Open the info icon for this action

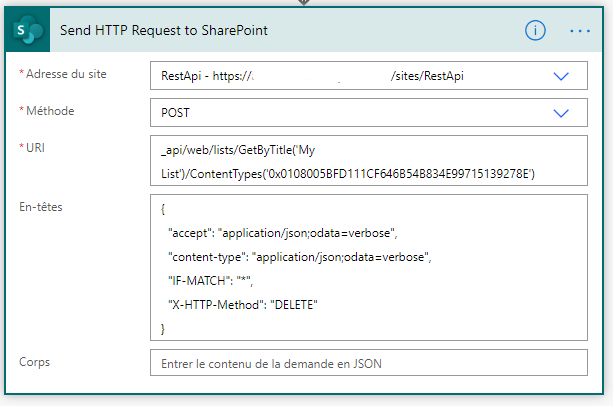pyautogui.click(x=535, y=30)
